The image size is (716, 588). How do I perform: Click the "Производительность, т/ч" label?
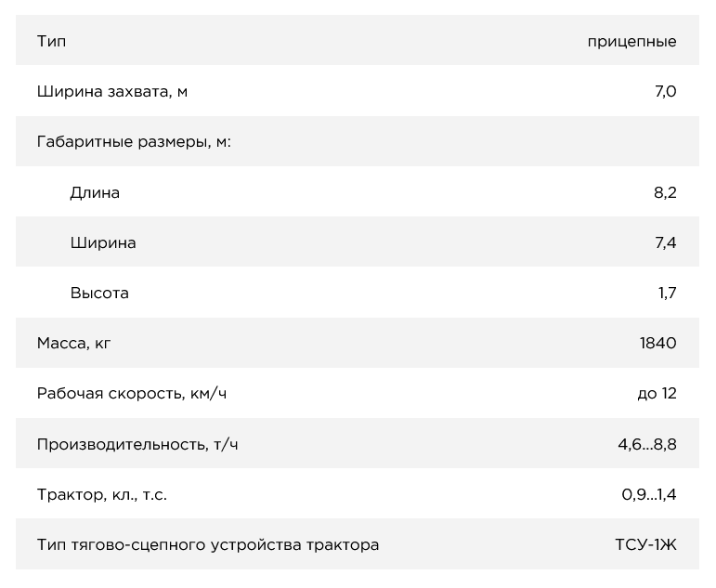[x=137, y=444]
